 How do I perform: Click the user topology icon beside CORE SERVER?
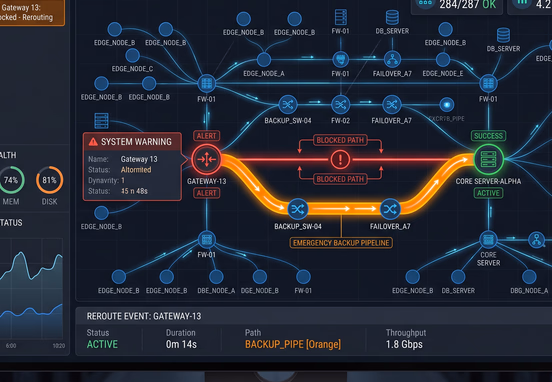(x=536, y=240)
